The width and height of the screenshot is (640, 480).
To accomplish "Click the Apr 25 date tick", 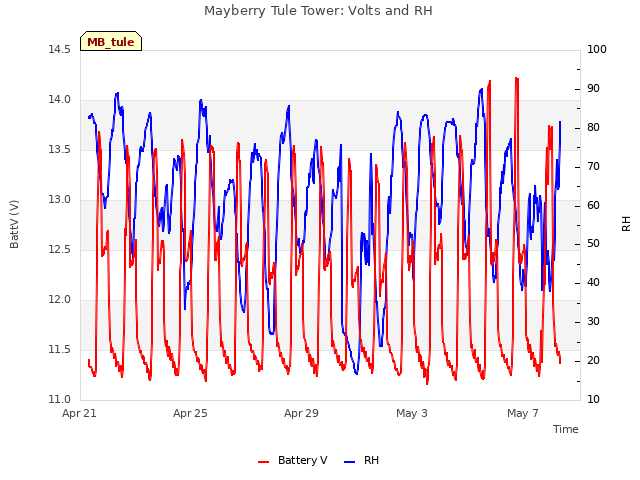I will click(190, 413).
